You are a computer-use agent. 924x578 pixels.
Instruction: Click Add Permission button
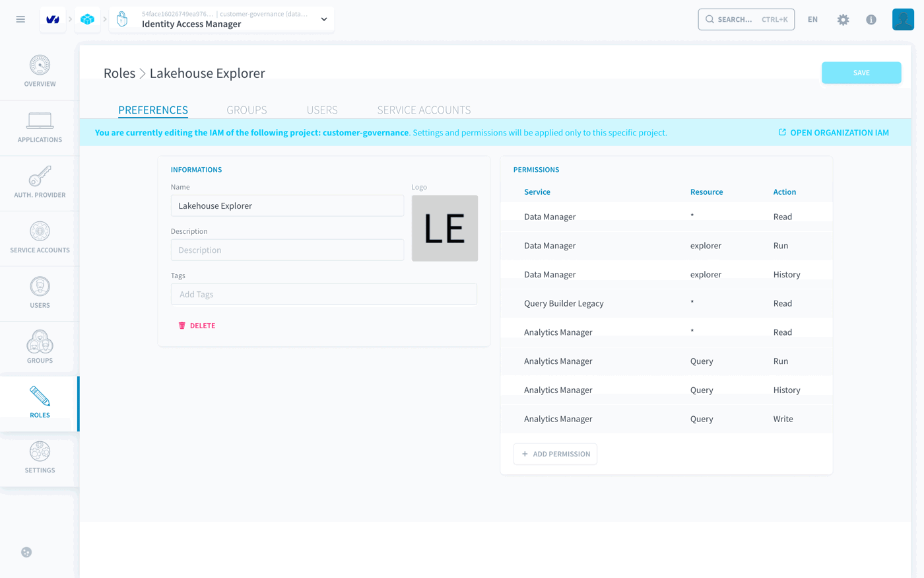tap(555, 454)
